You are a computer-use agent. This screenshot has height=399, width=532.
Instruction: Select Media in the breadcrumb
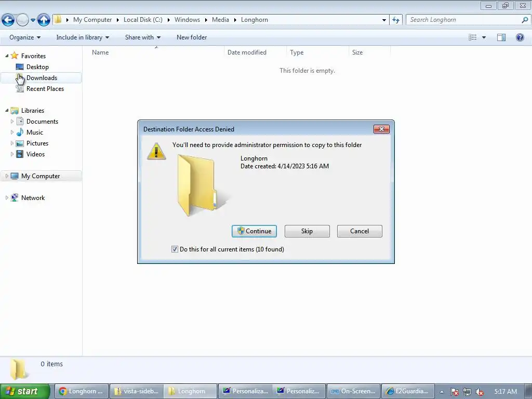(x=220, y=20)
